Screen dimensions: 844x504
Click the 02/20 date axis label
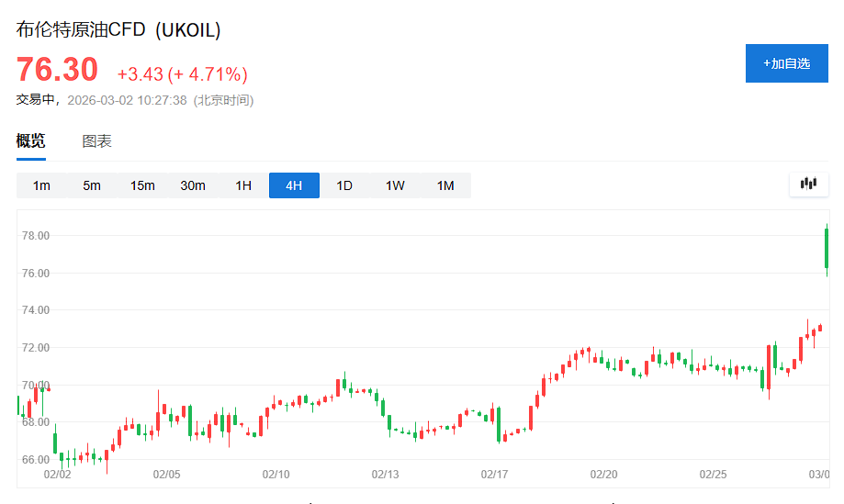pos(603,475)
